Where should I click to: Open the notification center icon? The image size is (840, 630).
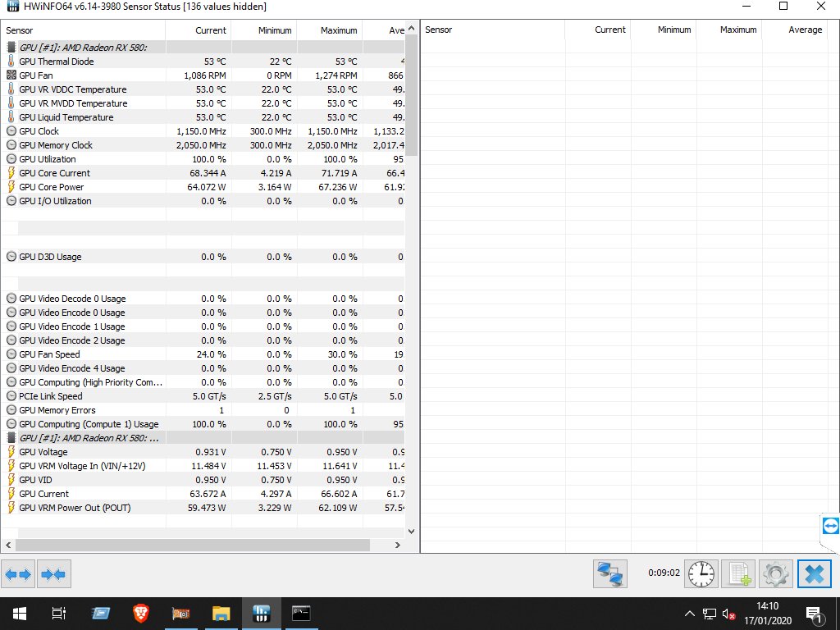(814, 614)
